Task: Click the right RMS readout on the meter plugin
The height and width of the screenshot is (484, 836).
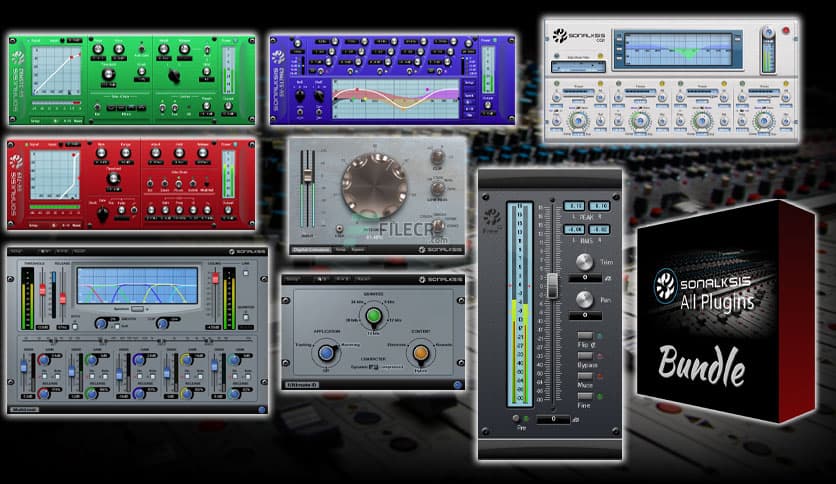Action: click(599, 230)
